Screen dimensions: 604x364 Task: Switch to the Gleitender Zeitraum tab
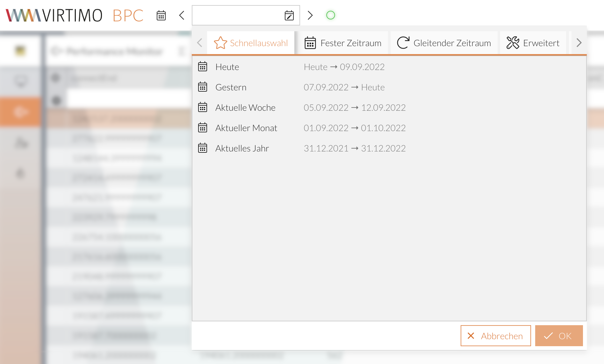(x=444, y=43)
